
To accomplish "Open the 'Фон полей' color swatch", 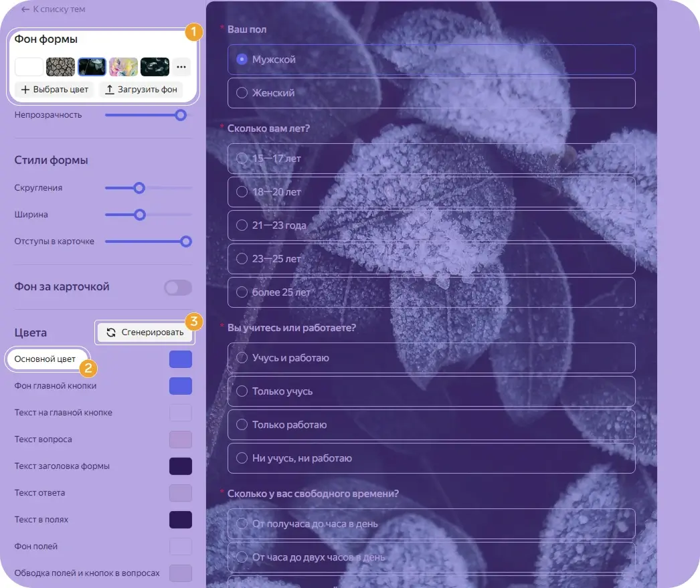I will [181, 547].
